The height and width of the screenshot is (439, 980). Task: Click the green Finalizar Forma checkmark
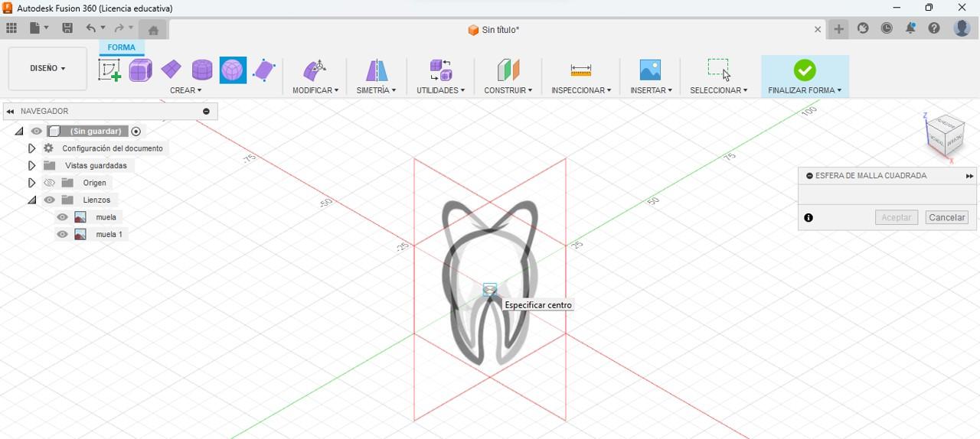pyautogui.click(x=805, y=70)
